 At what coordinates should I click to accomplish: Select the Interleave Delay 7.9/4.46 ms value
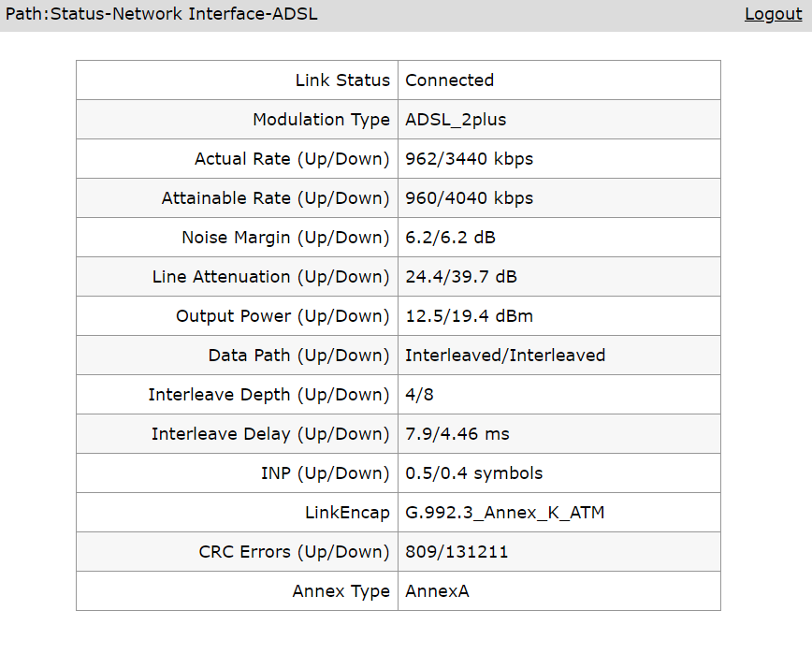click(x=457, y=434)
